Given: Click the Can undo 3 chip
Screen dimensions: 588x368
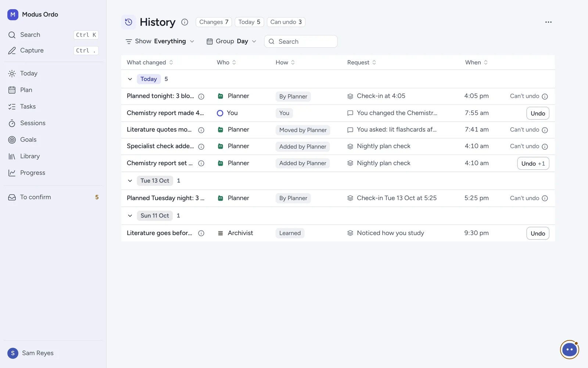Looking at the screenshot, I should 286,22.
